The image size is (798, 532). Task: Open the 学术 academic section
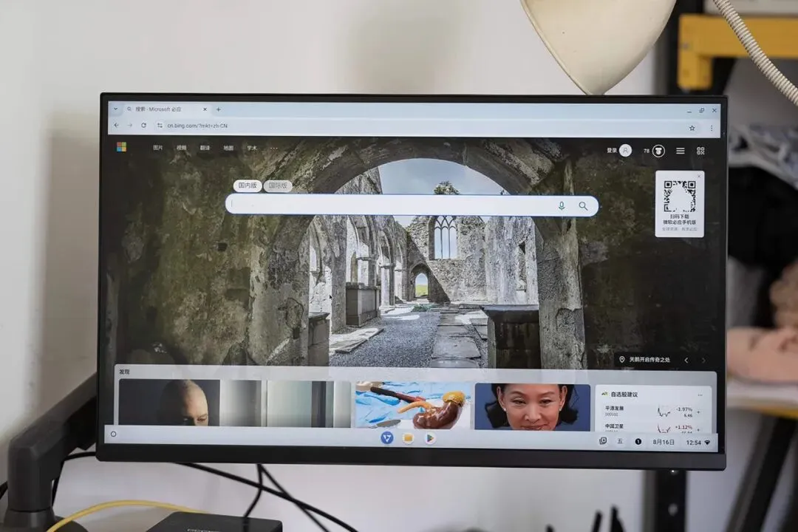click(x=252, y=148)
